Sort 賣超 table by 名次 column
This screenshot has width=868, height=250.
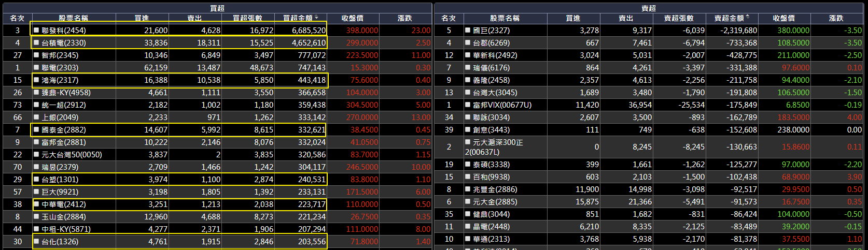[449, 18]
